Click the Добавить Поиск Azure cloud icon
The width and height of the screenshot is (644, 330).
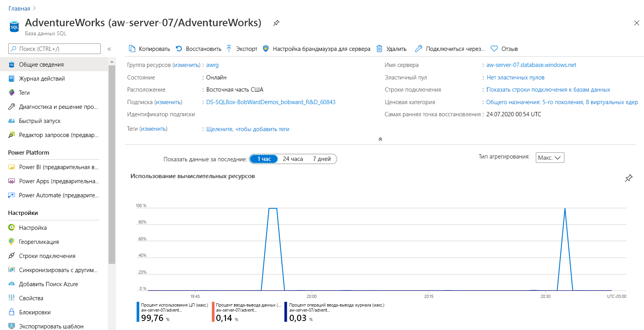[11, 284]
